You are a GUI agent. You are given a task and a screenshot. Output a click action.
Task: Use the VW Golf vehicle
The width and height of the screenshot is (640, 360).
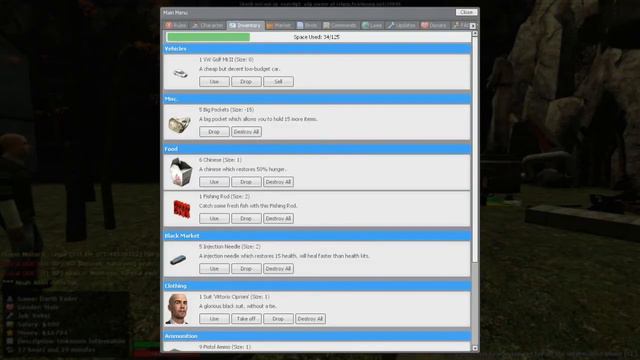pyautogui.click(x=214, y=82)
